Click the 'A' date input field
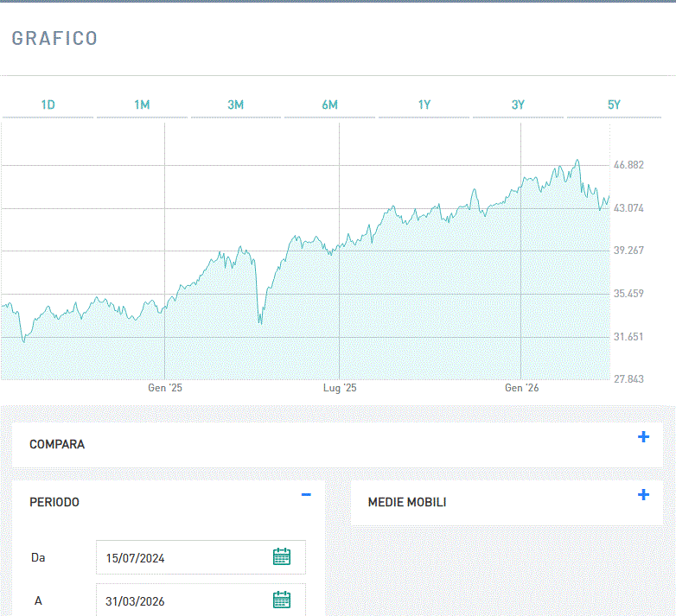This screenshot has width=676, height=616. 182,600
